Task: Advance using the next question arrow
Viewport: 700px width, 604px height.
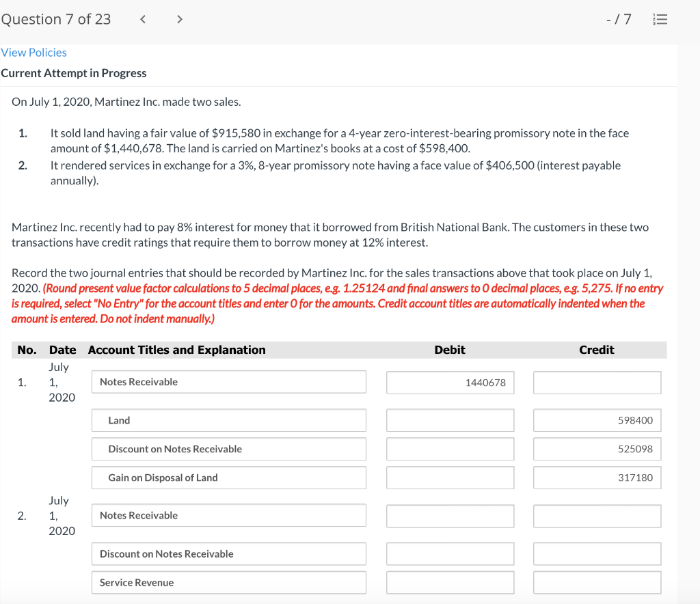Action: 179,19
